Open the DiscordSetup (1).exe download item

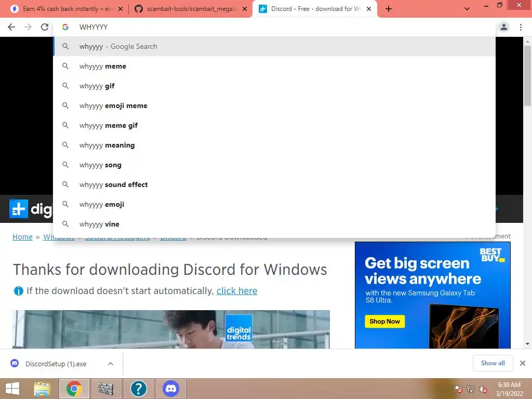coord(56,364)
